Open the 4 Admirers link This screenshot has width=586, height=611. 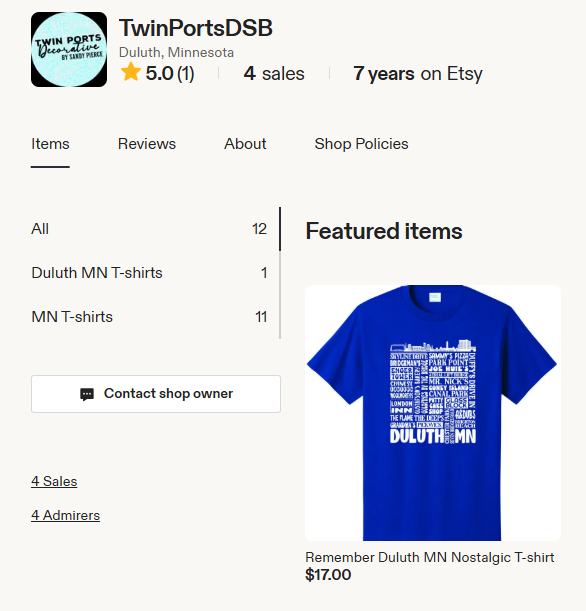(65, 516)
